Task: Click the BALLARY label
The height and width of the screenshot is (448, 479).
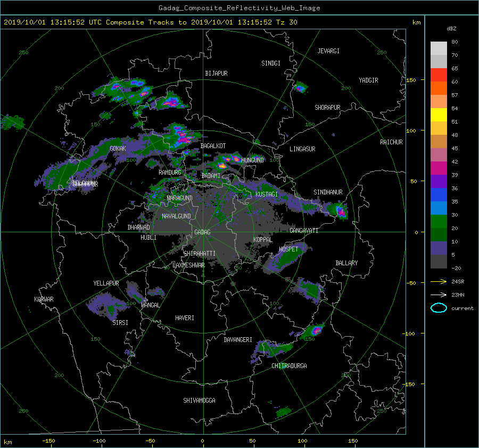Action: [x=346, y=263]
